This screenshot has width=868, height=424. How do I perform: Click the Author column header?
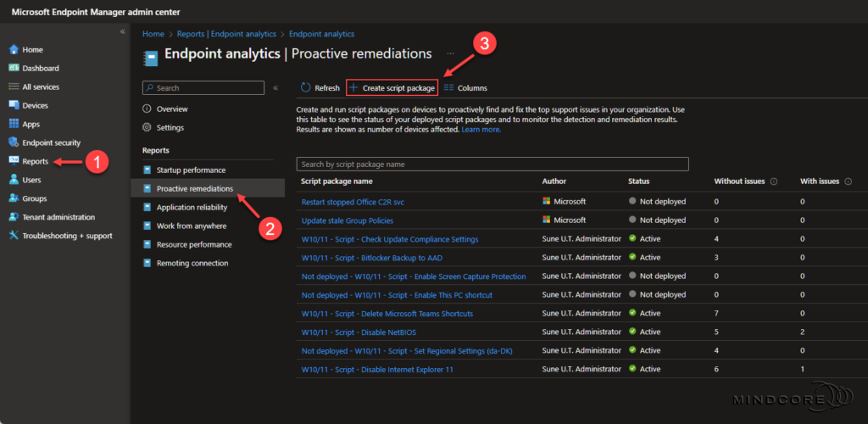coord(554,181)
